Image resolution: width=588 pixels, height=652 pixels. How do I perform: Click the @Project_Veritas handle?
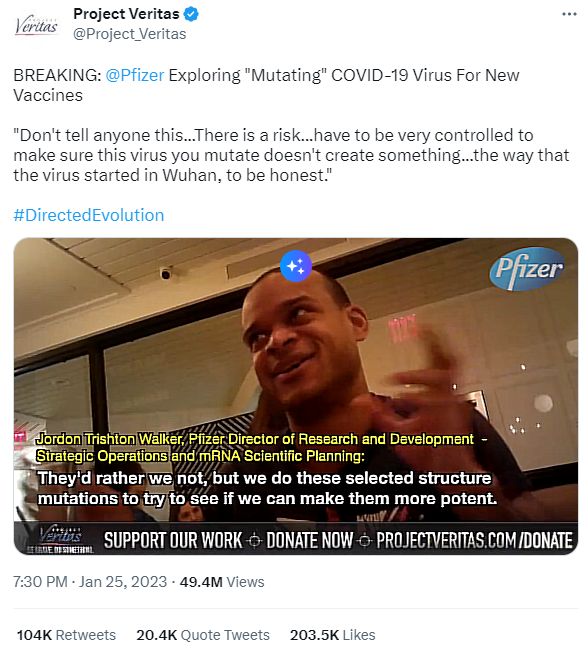click(x=130, y=34)
